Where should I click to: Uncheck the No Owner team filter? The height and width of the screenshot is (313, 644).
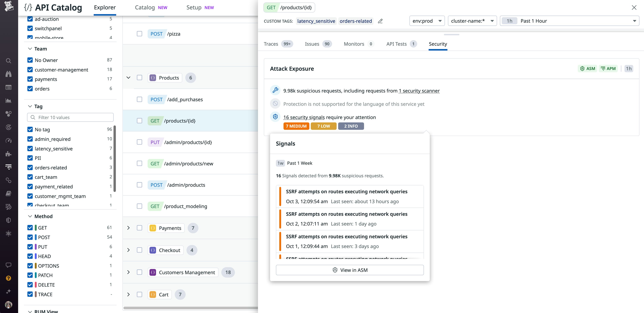[30, 60]
